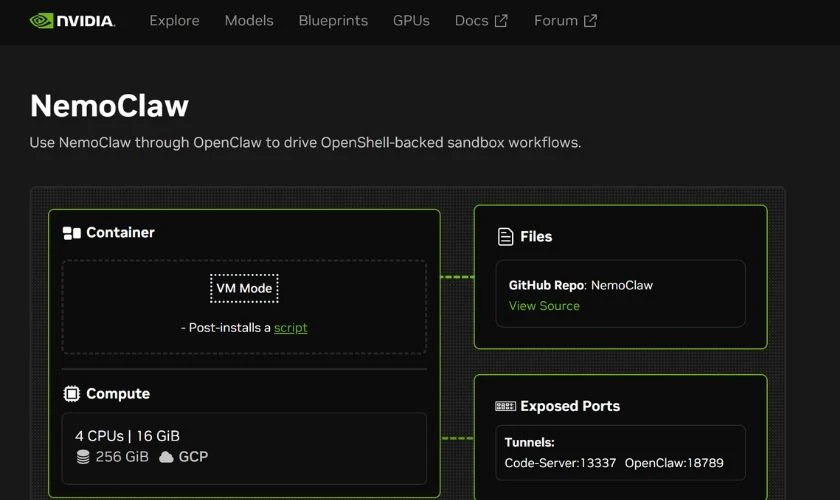Click the Code-Server:13337 tunnel
The image size is (840, 500).
[x=560, y=463]
